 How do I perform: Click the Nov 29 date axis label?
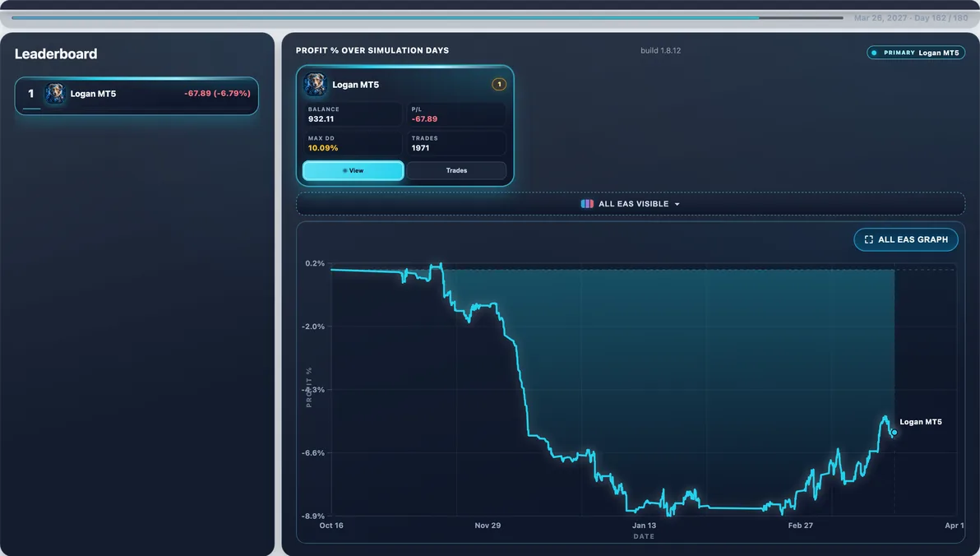488,526
